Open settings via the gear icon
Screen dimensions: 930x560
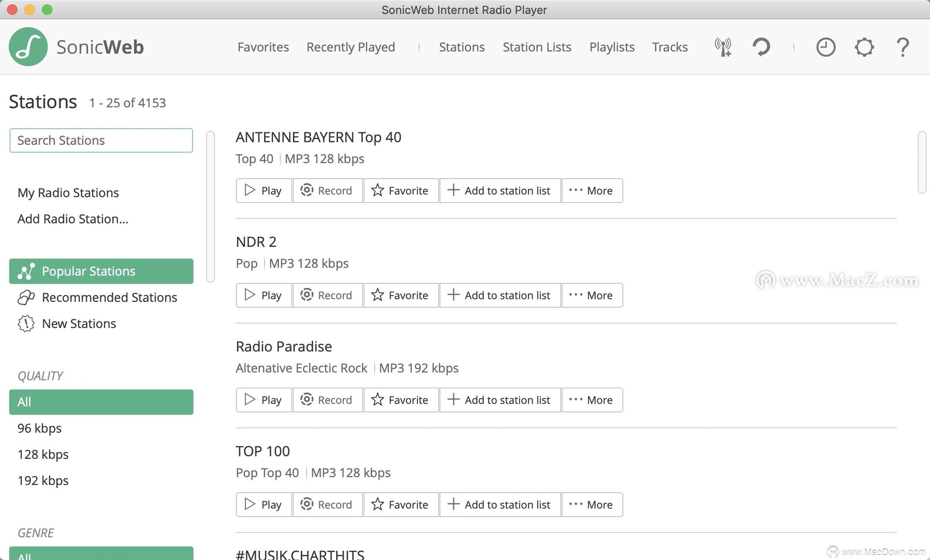[864, 47]
